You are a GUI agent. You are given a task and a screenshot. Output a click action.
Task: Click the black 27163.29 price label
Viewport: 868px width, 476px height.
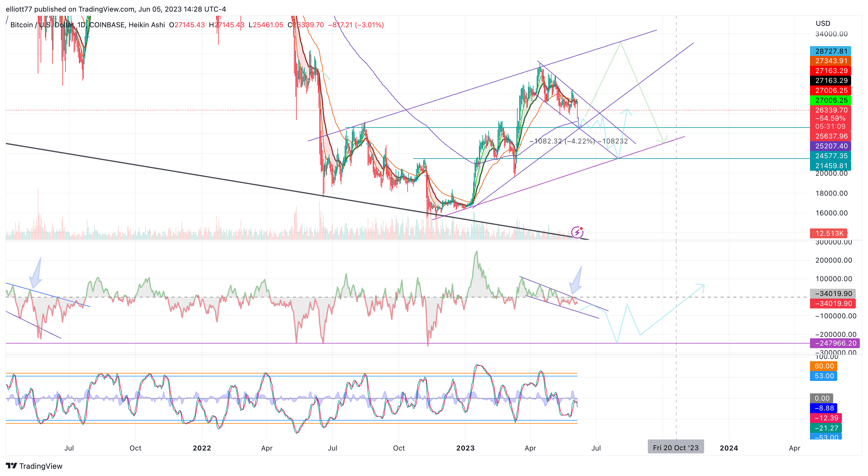coord(830,81)
